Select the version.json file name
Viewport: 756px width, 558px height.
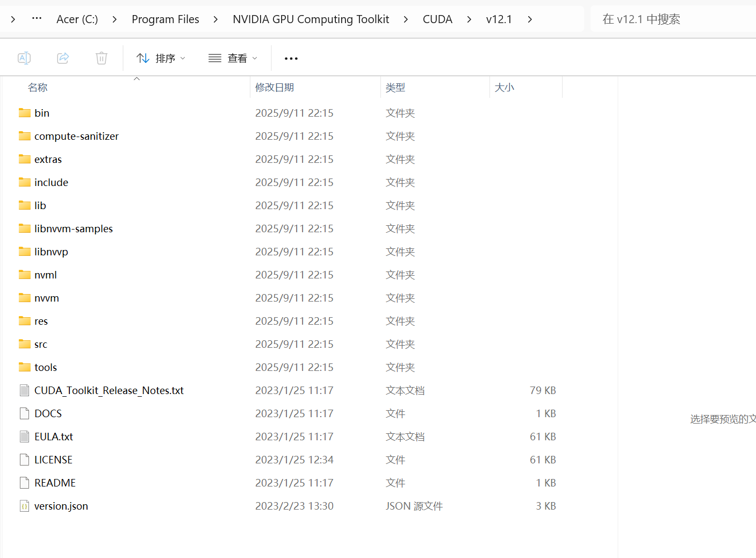pos(61,506)
